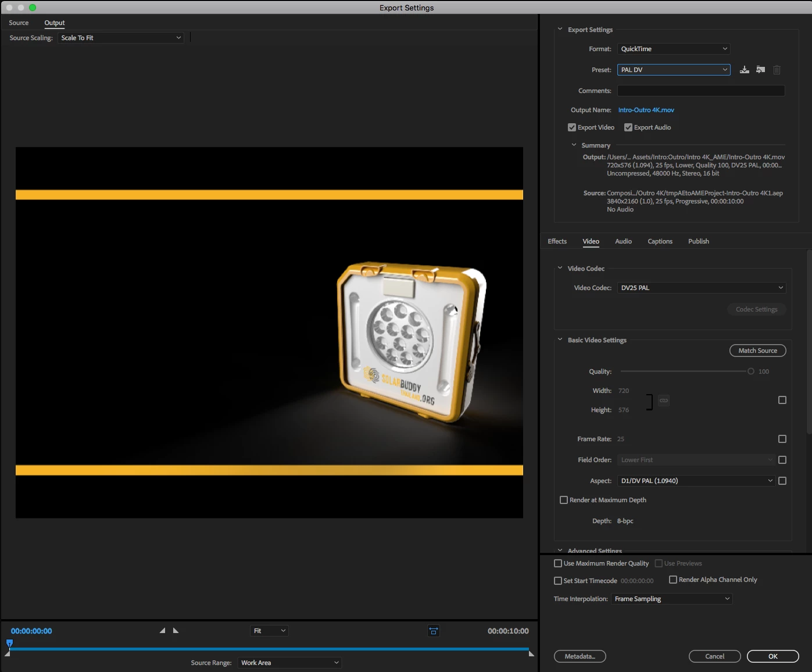Collapse the Basic Video Settings section
The image size is (812, 672).
tap(560, 339)
